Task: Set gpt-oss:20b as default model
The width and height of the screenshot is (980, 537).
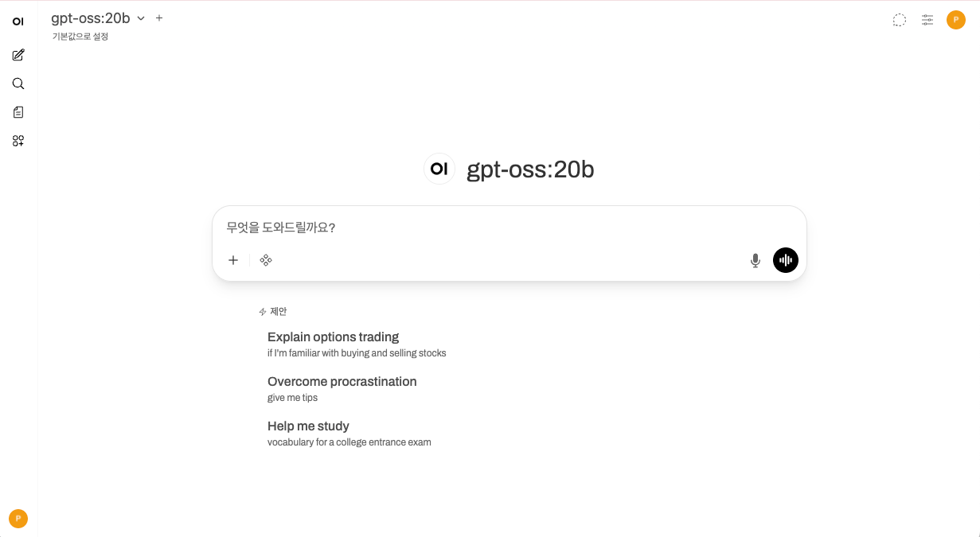Action: click(x=80, y=37)
